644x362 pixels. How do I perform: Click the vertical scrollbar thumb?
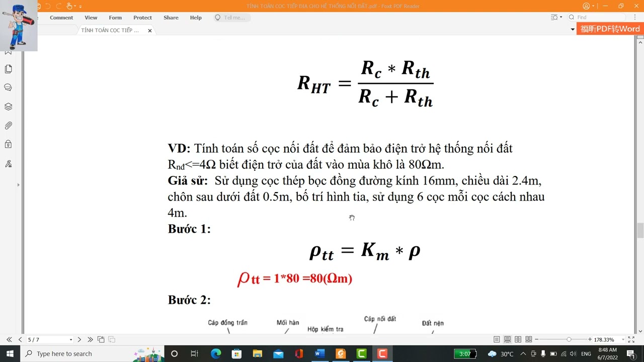pyautogui.click(x=640, y=230)
